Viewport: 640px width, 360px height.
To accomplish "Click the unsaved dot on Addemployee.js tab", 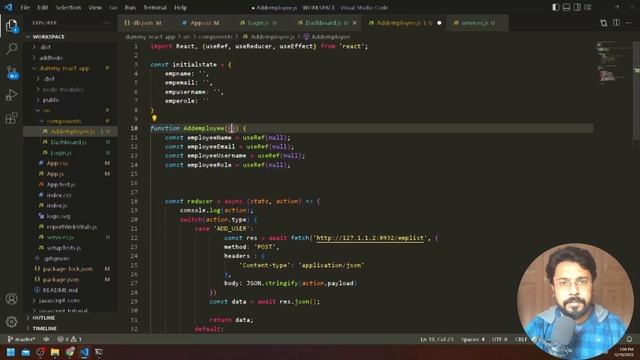I will click(x=439, y=23).
